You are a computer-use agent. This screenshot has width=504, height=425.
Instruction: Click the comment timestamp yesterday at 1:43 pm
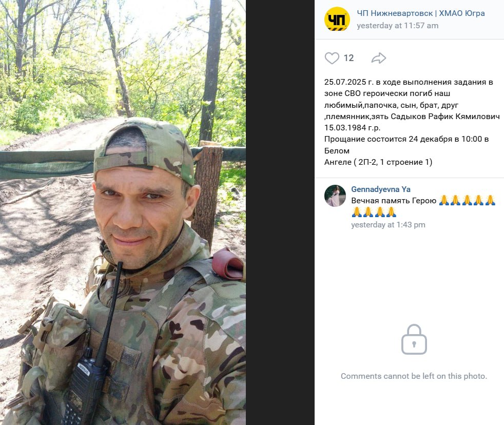pyautogui.click(x=388, y=225)
